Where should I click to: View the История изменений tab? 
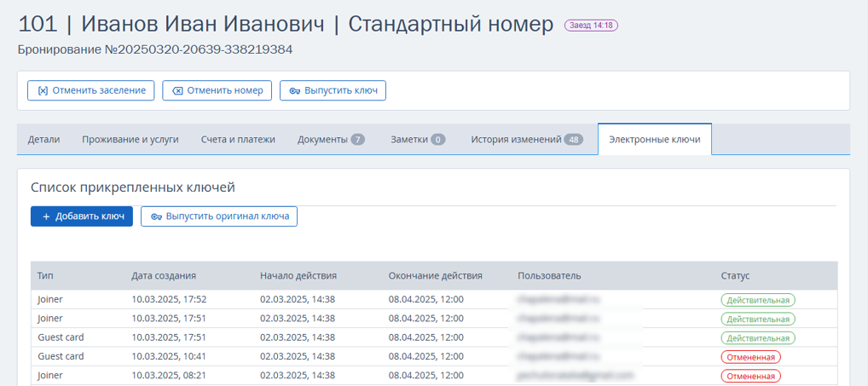pos(527,140)
